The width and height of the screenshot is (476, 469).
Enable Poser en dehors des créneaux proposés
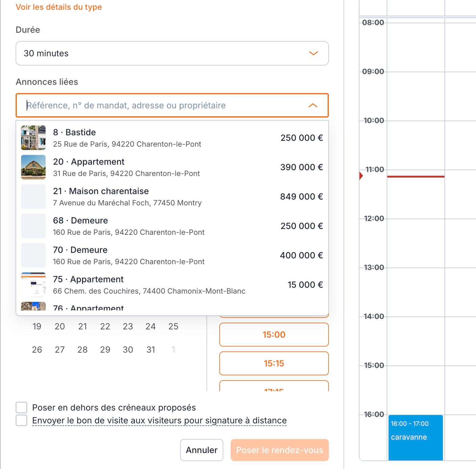point(21,408)
